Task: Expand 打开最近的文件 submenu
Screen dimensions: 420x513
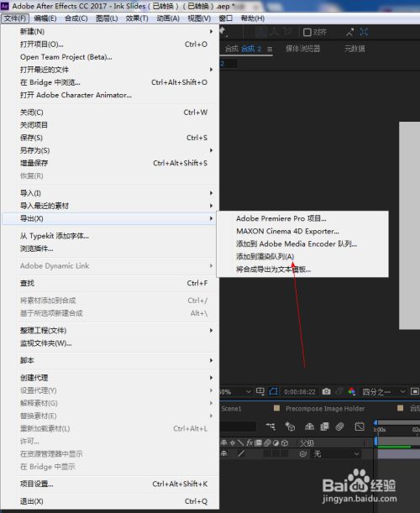Action: click(x=110, y=70)
